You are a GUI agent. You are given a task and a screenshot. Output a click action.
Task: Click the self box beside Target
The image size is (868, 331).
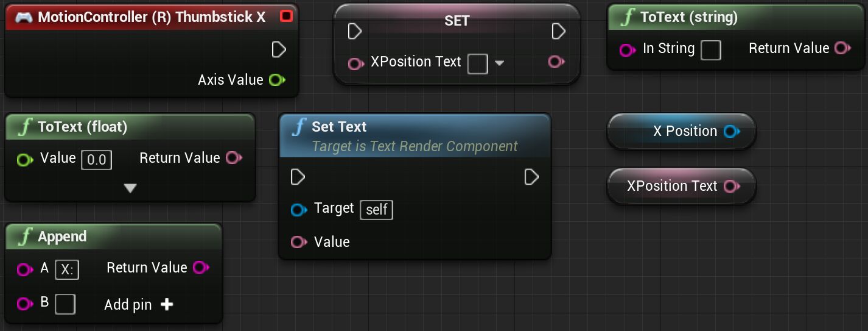pyautogui.click(x=376, y=210)
